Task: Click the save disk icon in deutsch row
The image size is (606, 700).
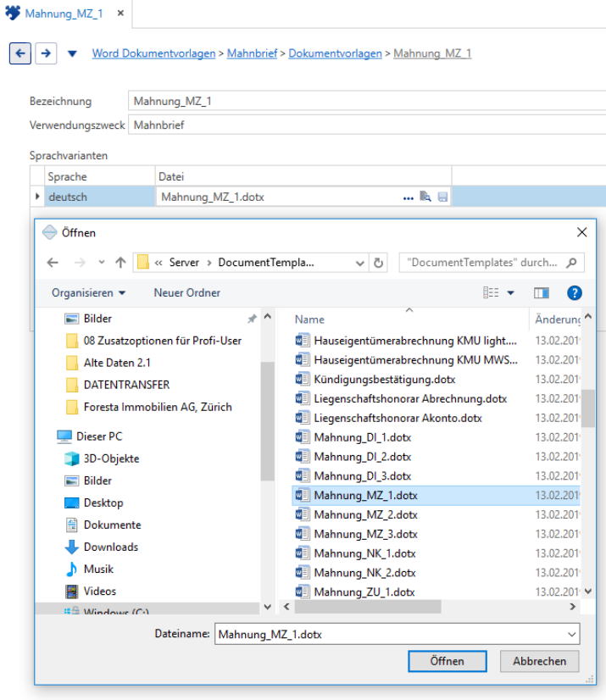Action: tap(442, 197)
